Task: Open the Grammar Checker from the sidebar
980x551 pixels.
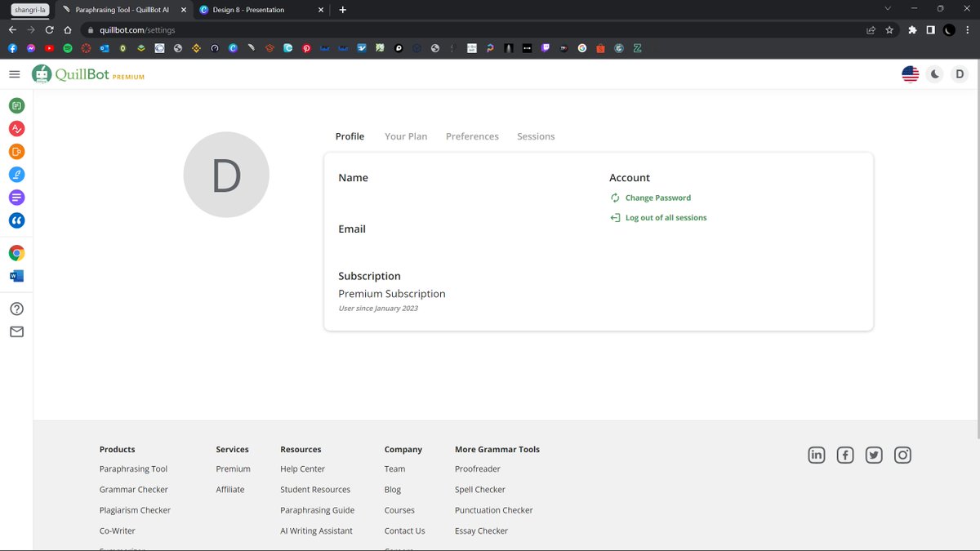Action: click(16, 128)
